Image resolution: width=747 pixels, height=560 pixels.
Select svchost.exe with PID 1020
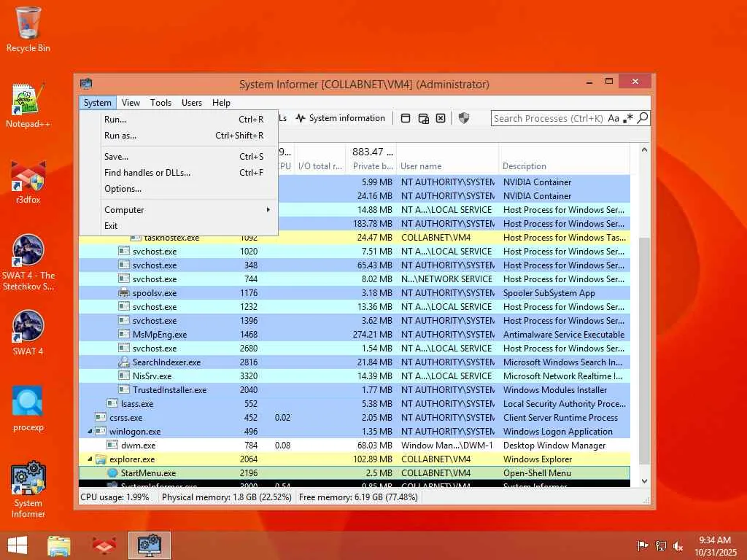355,251
